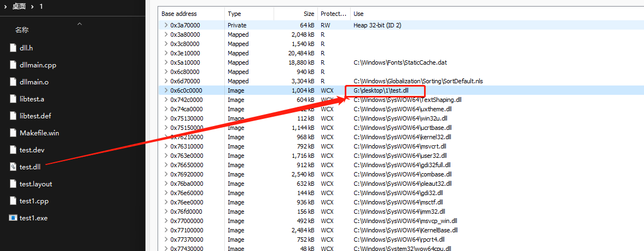Click the Use column header
Viewport: 644px width, 251px height.
358,14
